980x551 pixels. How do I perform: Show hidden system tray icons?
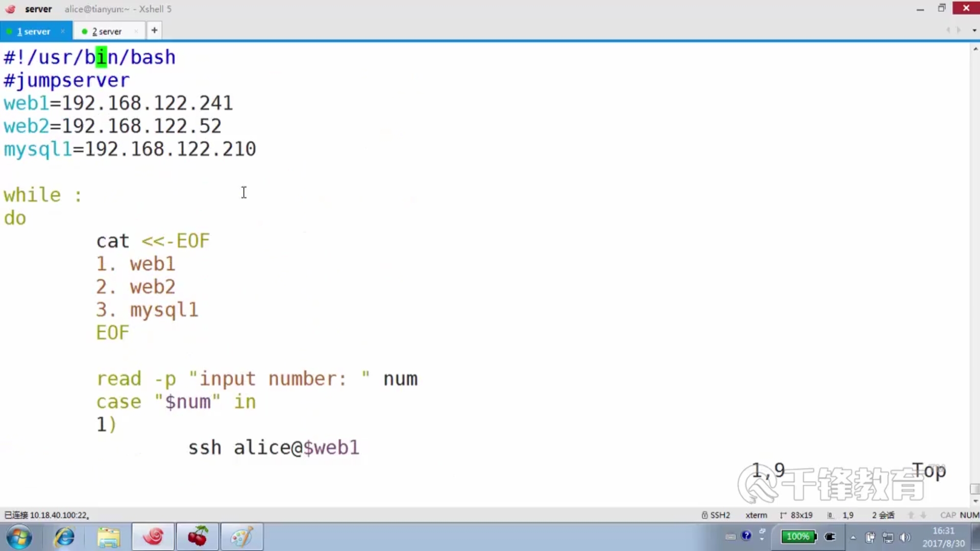(853, 537)
